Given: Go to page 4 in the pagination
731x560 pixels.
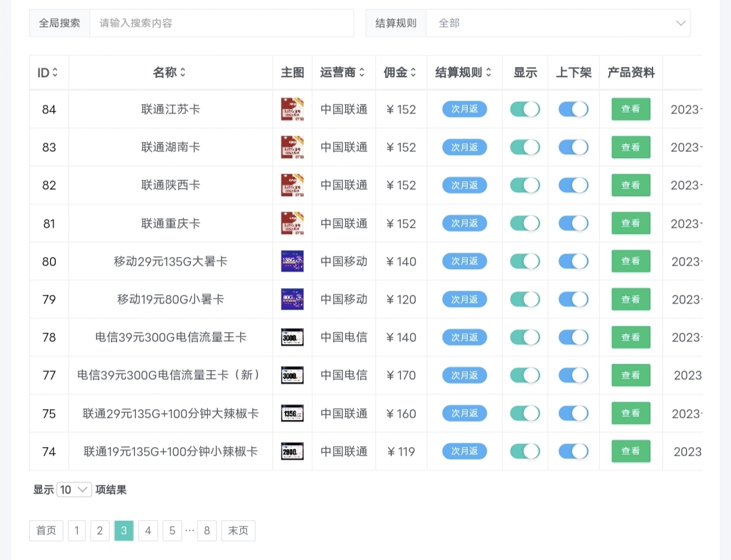Looking at the screenshot, I should 148,531.
